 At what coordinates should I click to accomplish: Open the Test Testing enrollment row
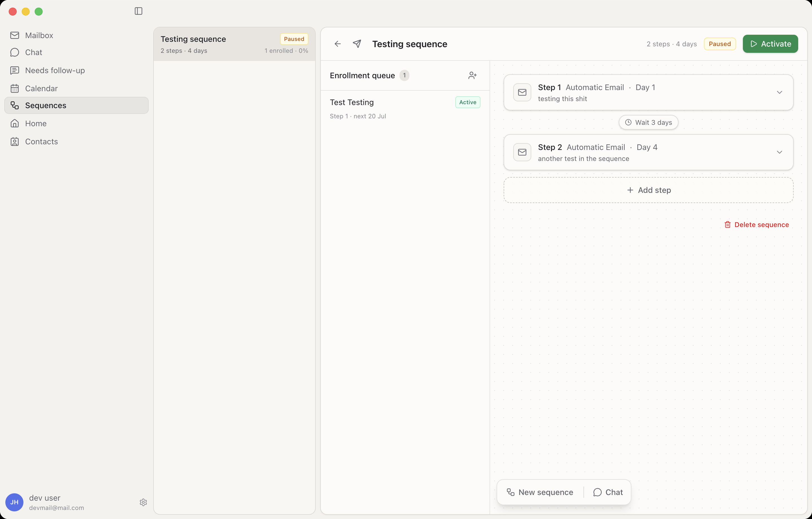click(x=405, y=109)
